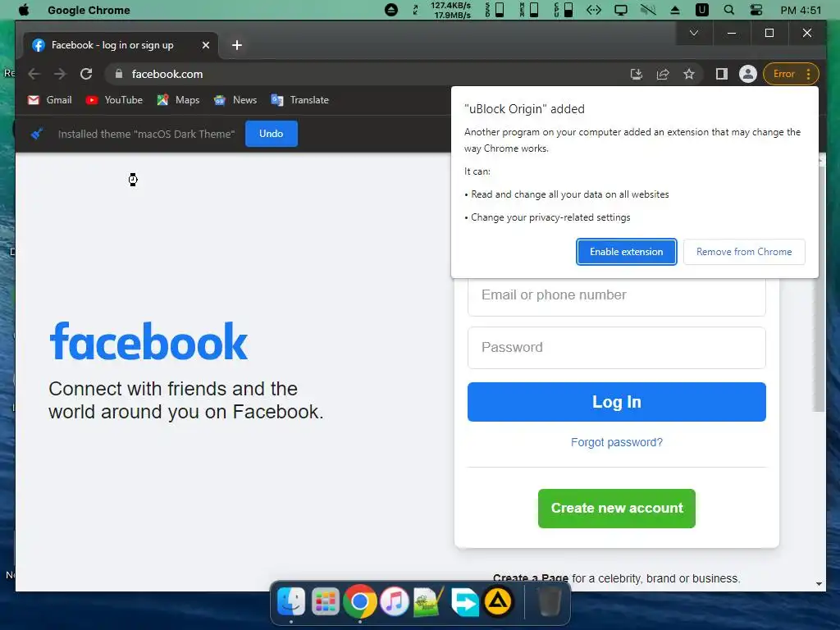Click the forward navigation arrow
This screenshot has width=840, height=630.
coord(60,74)
